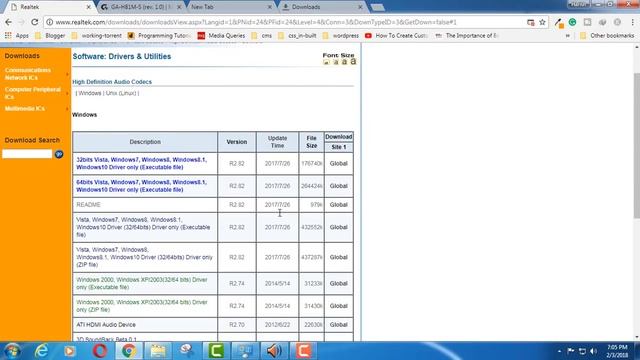
Task: Switch to the GA-H81M-S tab
Action: click(x=141, y=7)
